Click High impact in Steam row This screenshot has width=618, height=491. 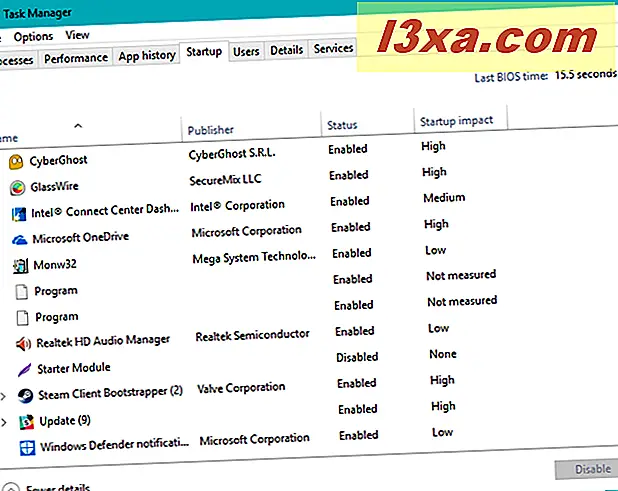tap(442, 380)
